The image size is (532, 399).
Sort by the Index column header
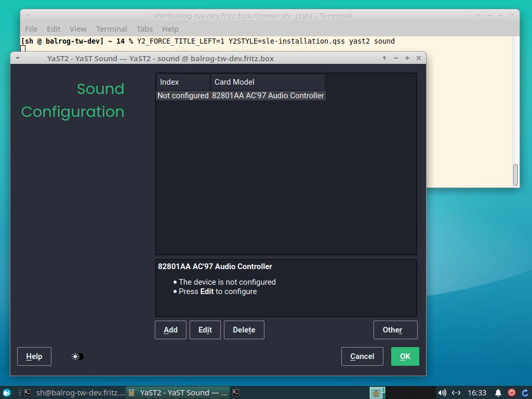point(183,82)
